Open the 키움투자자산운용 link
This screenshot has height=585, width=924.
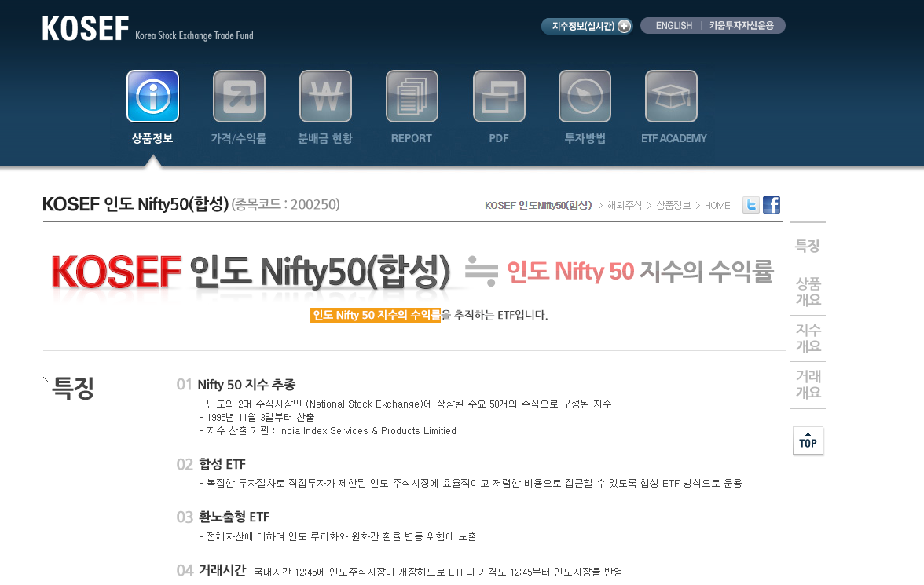point(742,26)
